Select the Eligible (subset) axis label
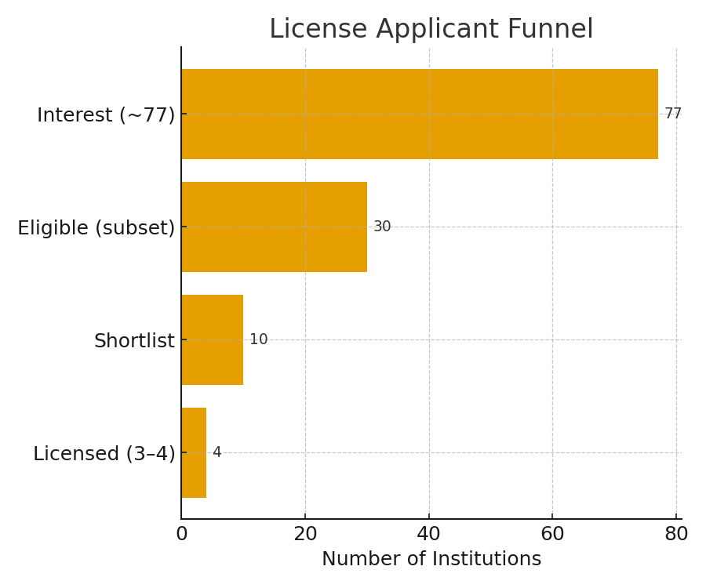Image resolution: width=706 pixels, height=588 pixels. click(96, 227)
